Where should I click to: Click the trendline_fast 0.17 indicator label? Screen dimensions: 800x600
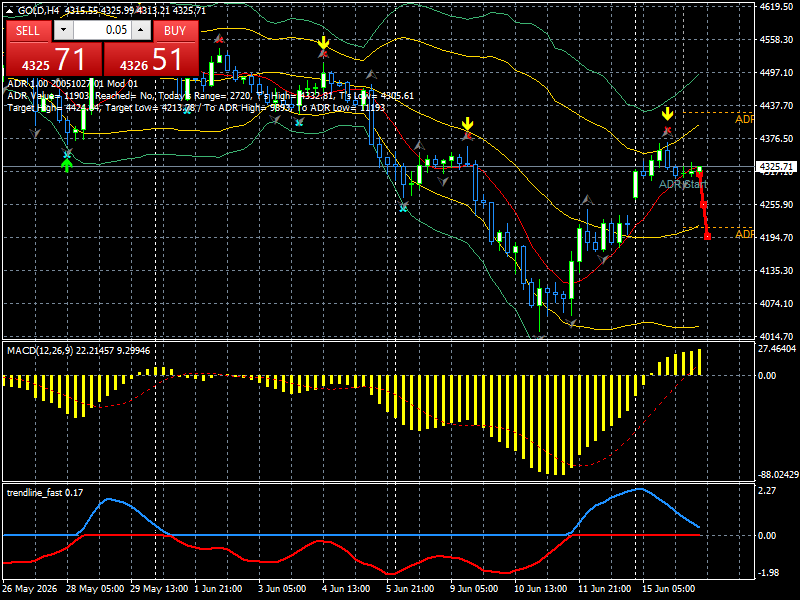click(x=45, y=492)
